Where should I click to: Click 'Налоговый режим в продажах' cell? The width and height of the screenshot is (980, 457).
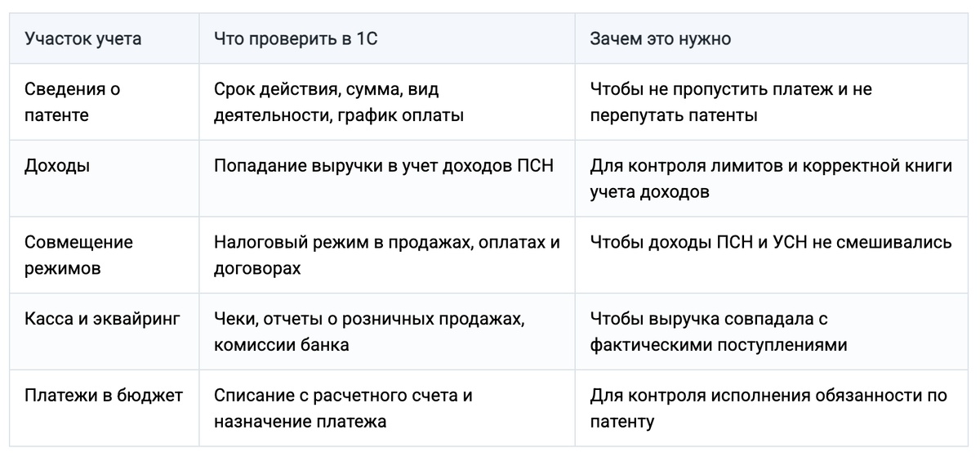387,255
